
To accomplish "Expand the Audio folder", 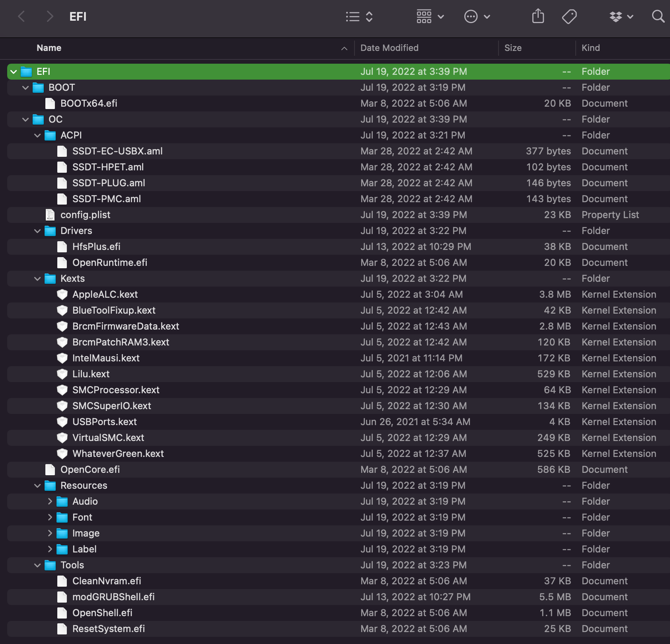I will [x=50, y=502].
